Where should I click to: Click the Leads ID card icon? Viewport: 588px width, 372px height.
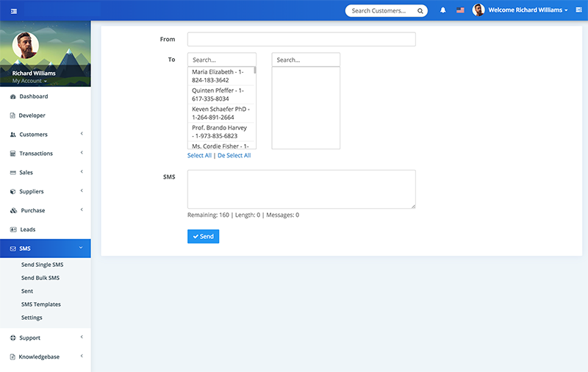click(13, 229)
